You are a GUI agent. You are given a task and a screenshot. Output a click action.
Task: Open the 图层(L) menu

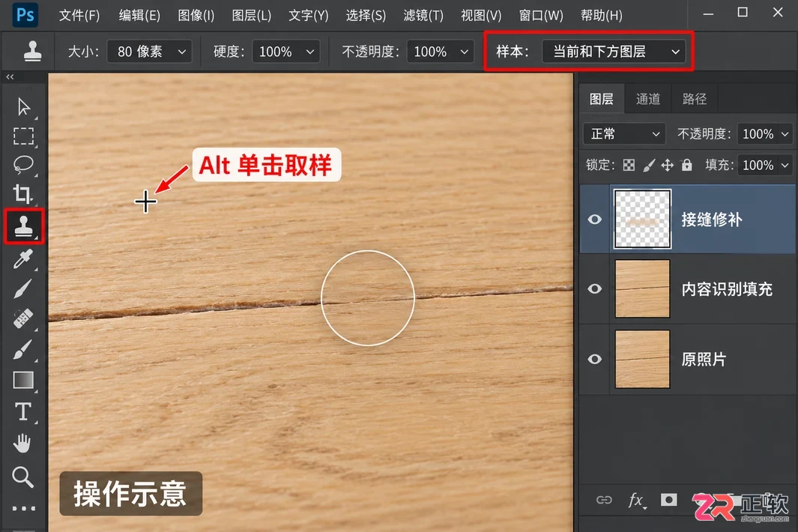[x=252, y=15]
